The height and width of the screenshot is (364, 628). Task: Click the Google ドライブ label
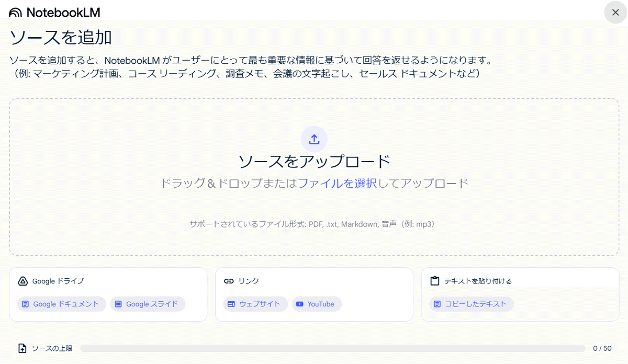point(58,281)
